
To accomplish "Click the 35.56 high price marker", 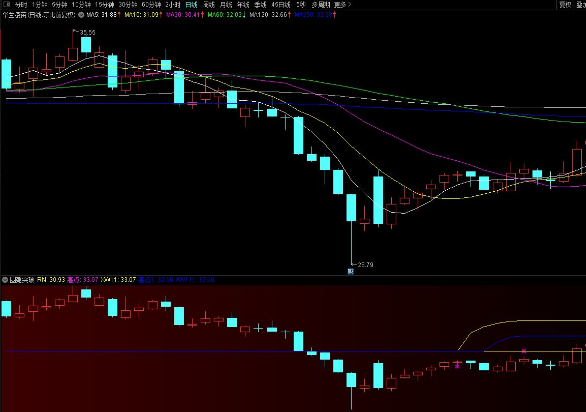I will [87, 33].
